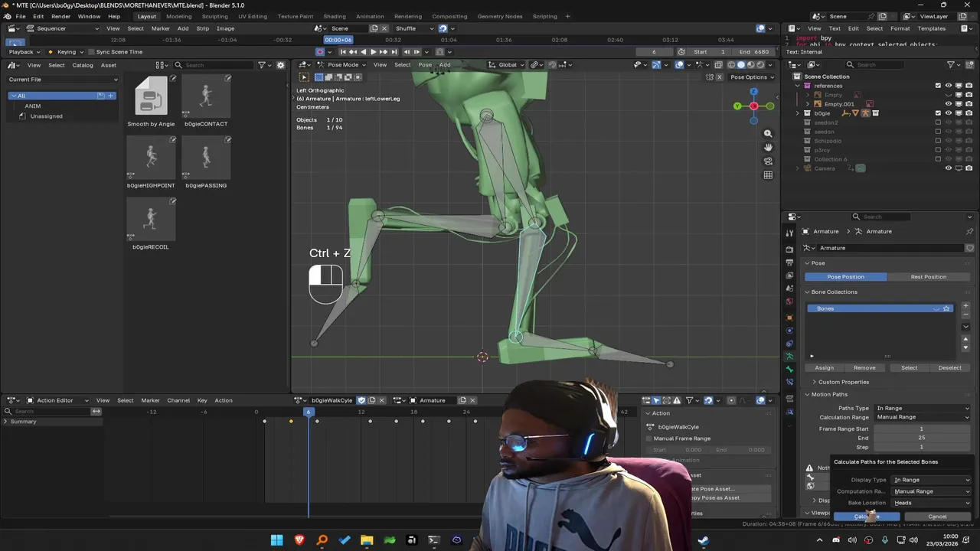The width and height of the screenshot is (980, 551).
Task: Toggle the pin in Properties header
Action: (969, 231)
